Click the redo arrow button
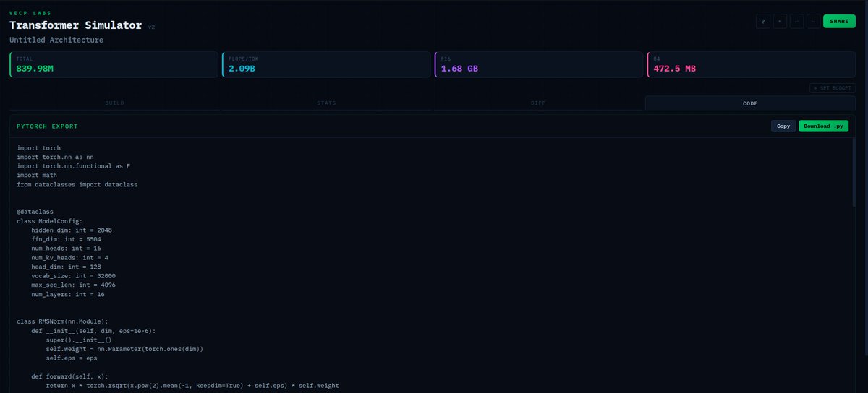This screenshot has width=868, height=393. click(814, 22)
